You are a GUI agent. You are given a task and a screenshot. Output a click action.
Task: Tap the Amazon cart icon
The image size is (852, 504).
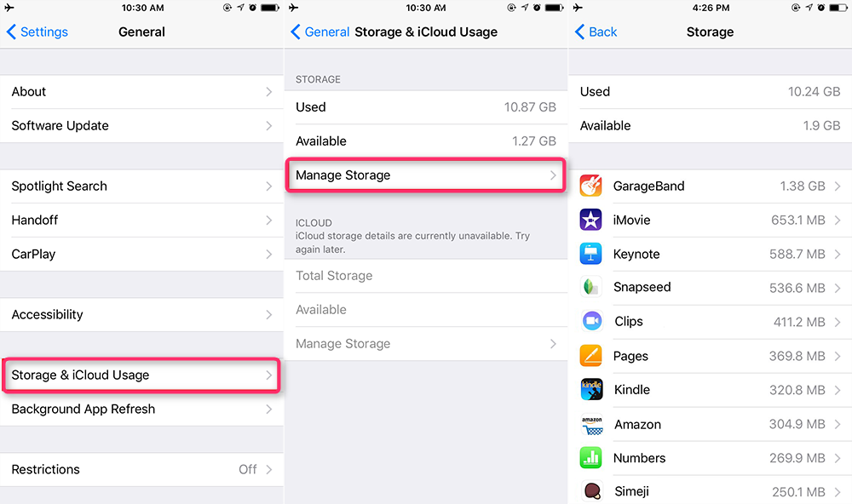[591, 424]
